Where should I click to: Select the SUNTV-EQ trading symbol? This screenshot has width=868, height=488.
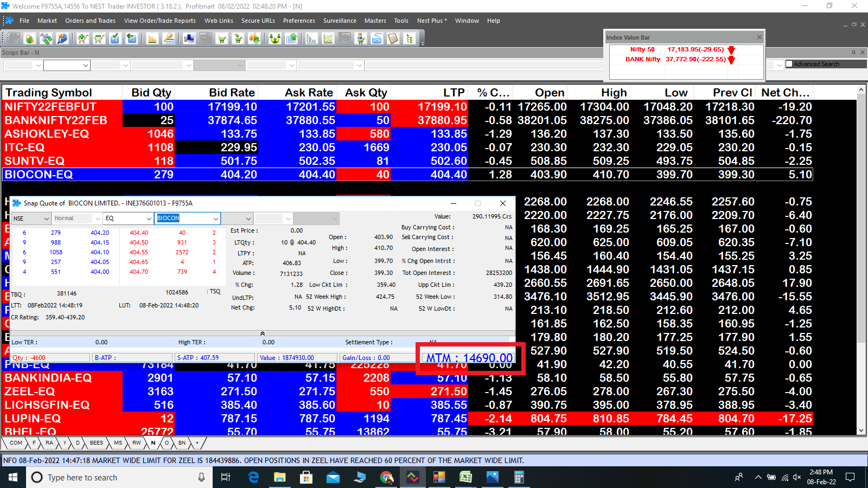35,161
